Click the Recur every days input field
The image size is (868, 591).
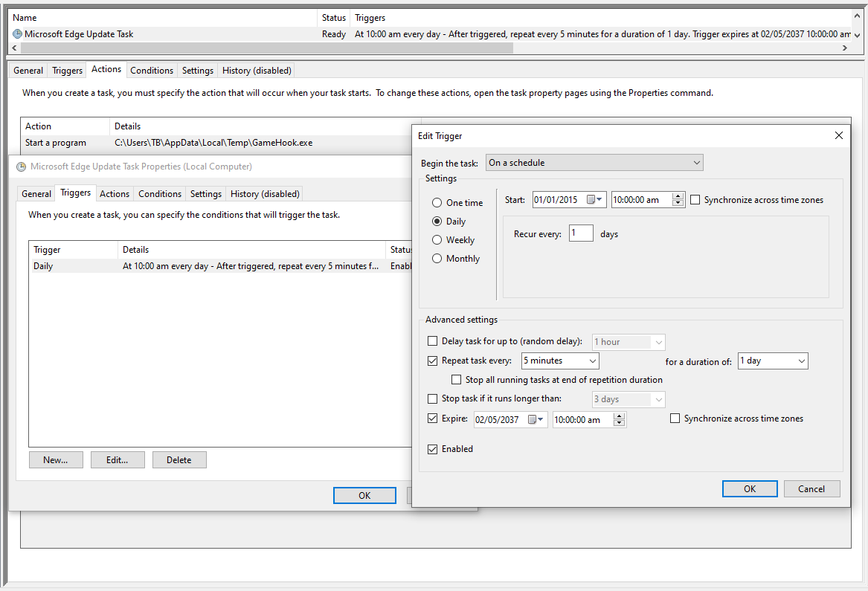[581, 233]
